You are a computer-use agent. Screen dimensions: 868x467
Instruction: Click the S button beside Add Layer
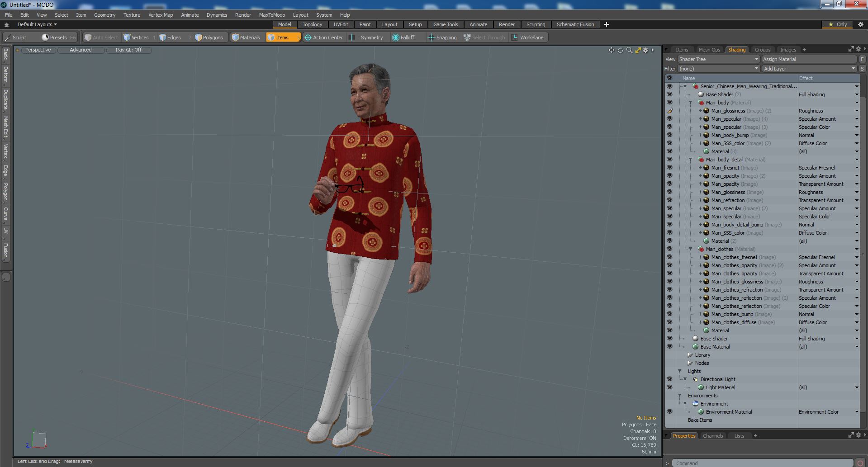(x=862, y=69)
